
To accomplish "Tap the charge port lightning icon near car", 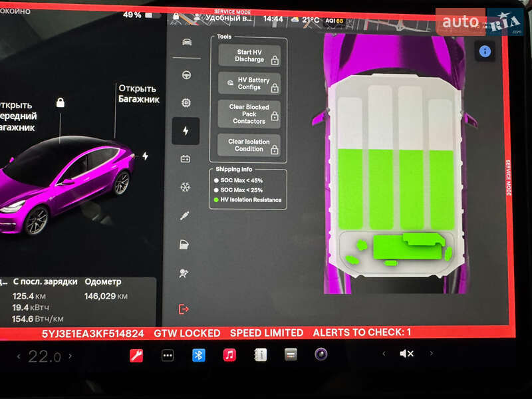I will coord(145,156).
